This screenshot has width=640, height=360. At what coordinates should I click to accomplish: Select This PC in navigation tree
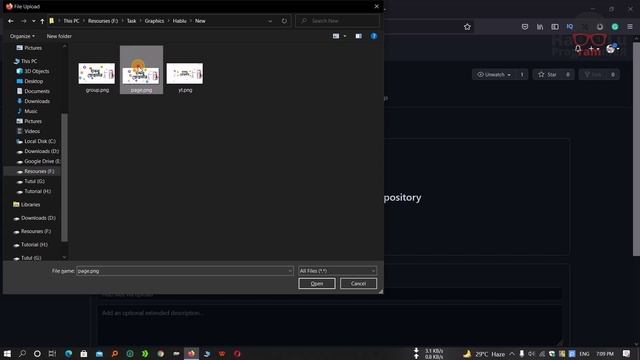(x=29, y=61)
